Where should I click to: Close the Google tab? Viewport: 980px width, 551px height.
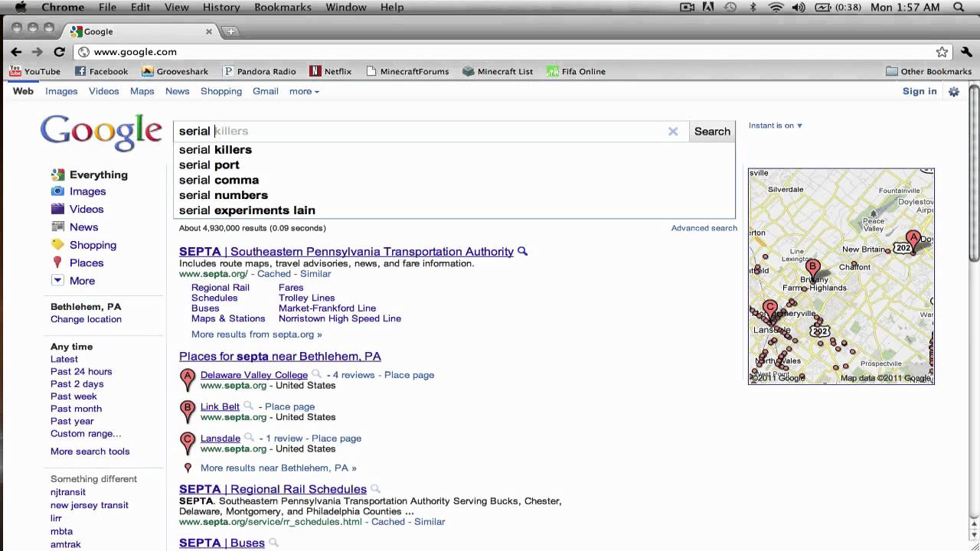point(209,31)
